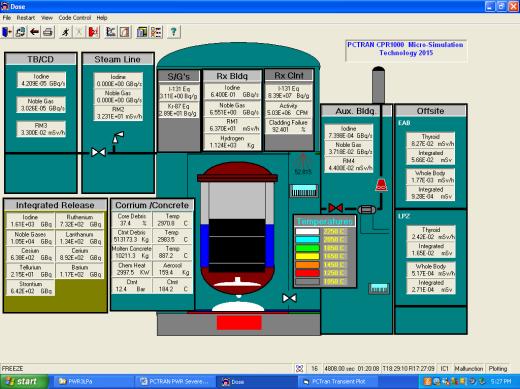
Task: Open the Code Control menu
Action: [x=75, y=18]
